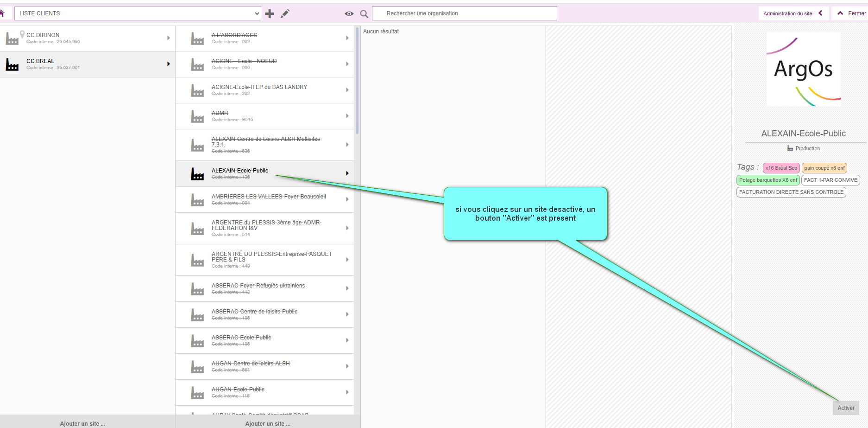Select ALEXAIN-Centre-de-Loisirs-ALSH-Multisites entry

[264, 145]
